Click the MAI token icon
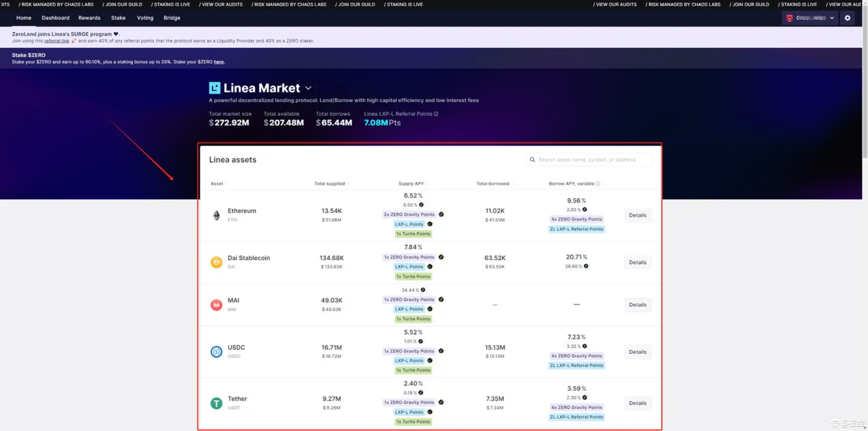The width and height of the screenshot is (868, 431). (x=216, y=305)
